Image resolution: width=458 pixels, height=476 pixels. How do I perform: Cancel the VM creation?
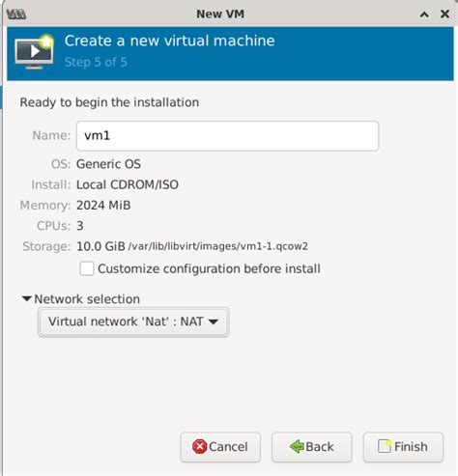click(x=220, y=447)
